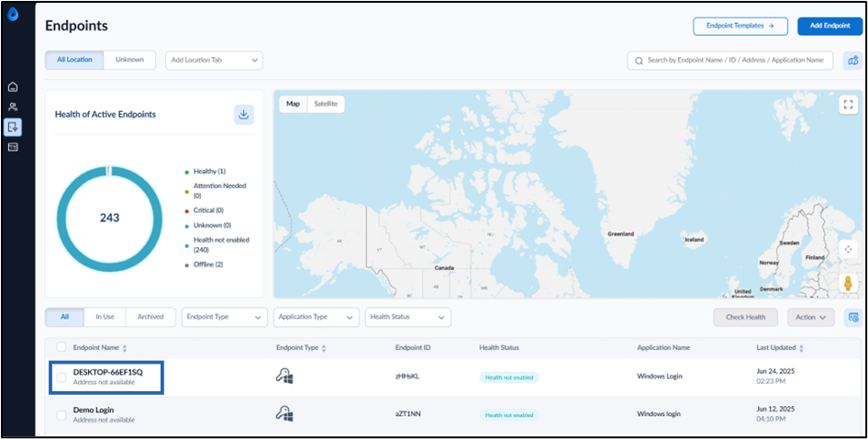Open the column settings icon next to Action
Screen dimensions: 868x439
tap(853, 317)
